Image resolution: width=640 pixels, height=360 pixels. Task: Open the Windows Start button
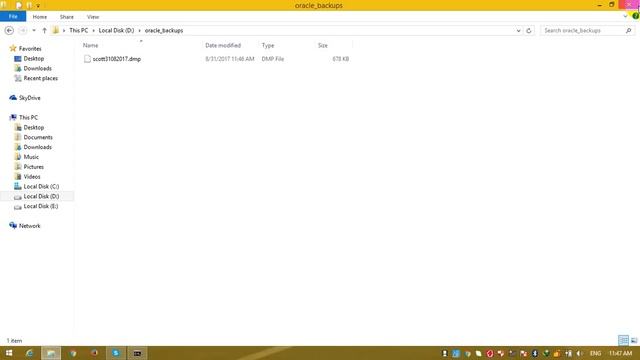click(x=9, y=353)
